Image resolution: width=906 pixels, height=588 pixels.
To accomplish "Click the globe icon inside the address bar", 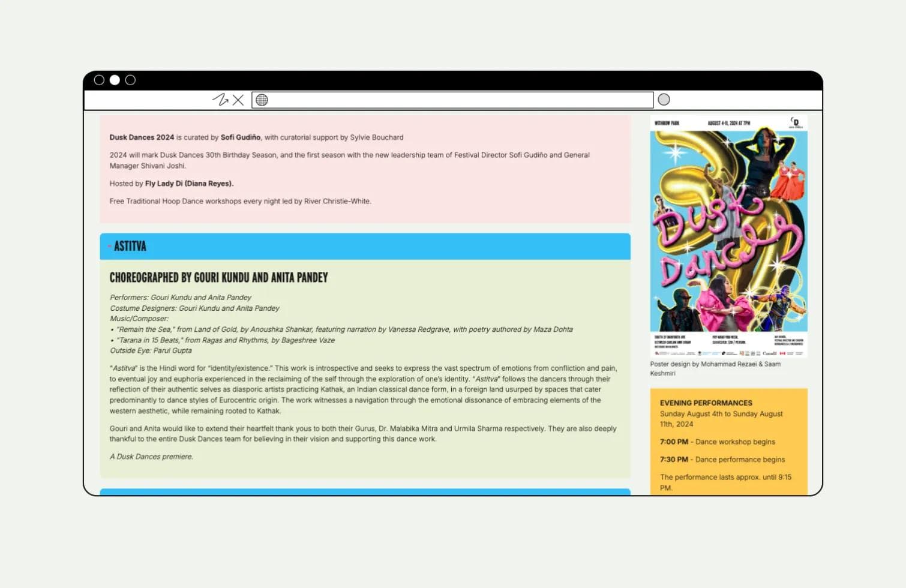I will coord(262,100).
